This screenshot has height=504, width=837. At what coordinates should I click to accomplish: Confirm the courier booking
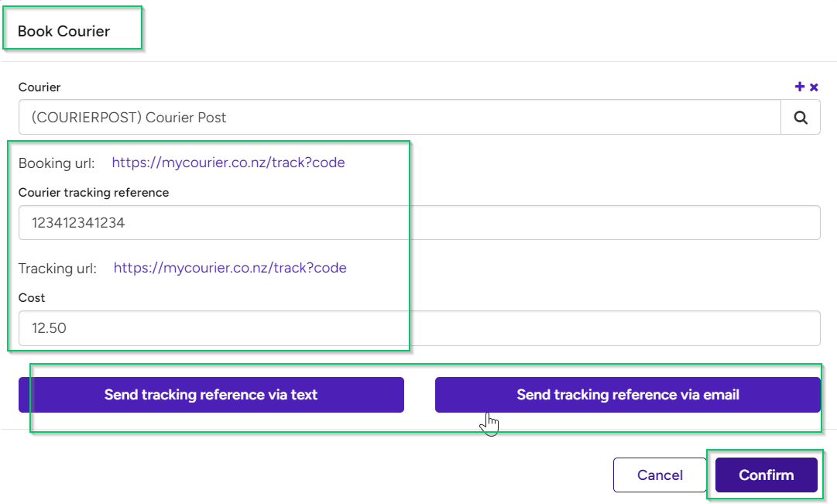[766, 475]
